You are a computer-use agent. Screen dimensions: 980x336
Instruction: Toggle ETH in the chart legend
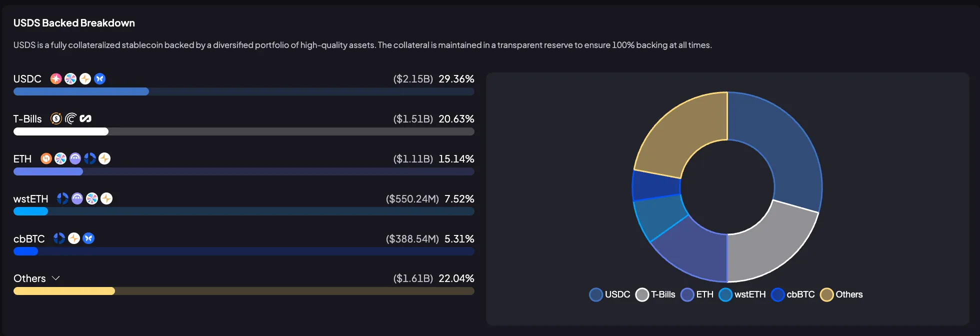pyautogui.click(x=697, y=294)
